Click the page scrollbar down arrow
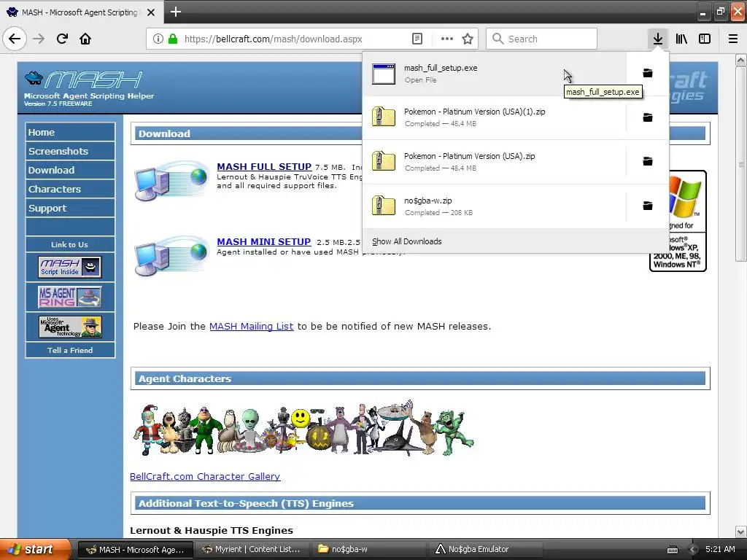This screenshot has height=560, width=747. tap(740, 532)
